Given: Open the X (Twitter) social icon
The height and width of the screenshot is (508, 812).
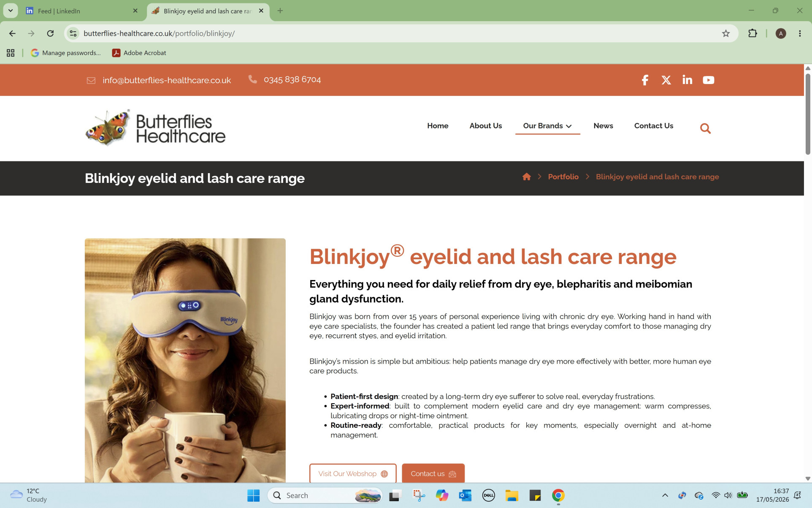Looking at the screenshot, I should coord(666,80).
